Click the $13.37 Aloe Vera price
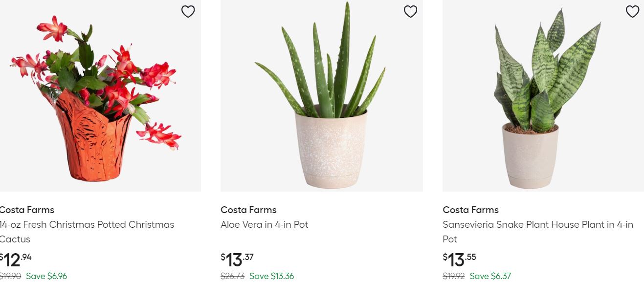This screenshot has width=644, height=282. tap(237, 259)
